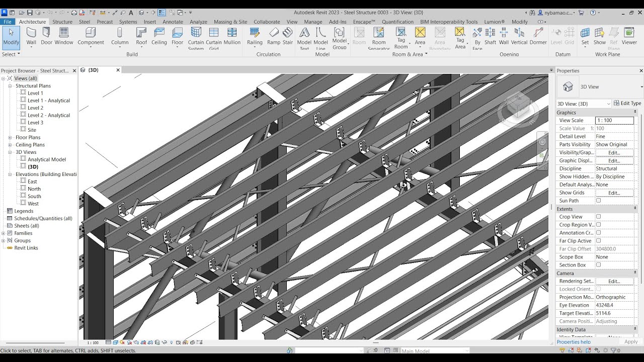The height and width of the screenshot is (362, 644).
Task: Open the Steel ribbon tab
Action: pos(85,22)
